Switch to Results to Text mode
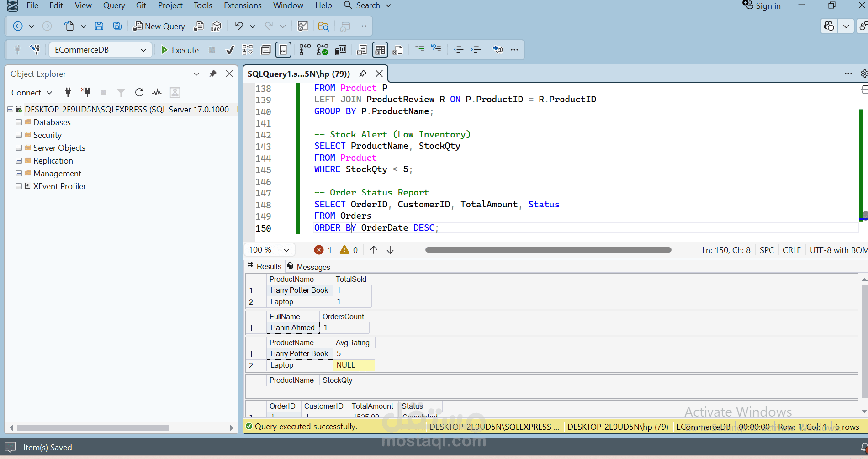The image size is (868, 459). pos(362,50)
